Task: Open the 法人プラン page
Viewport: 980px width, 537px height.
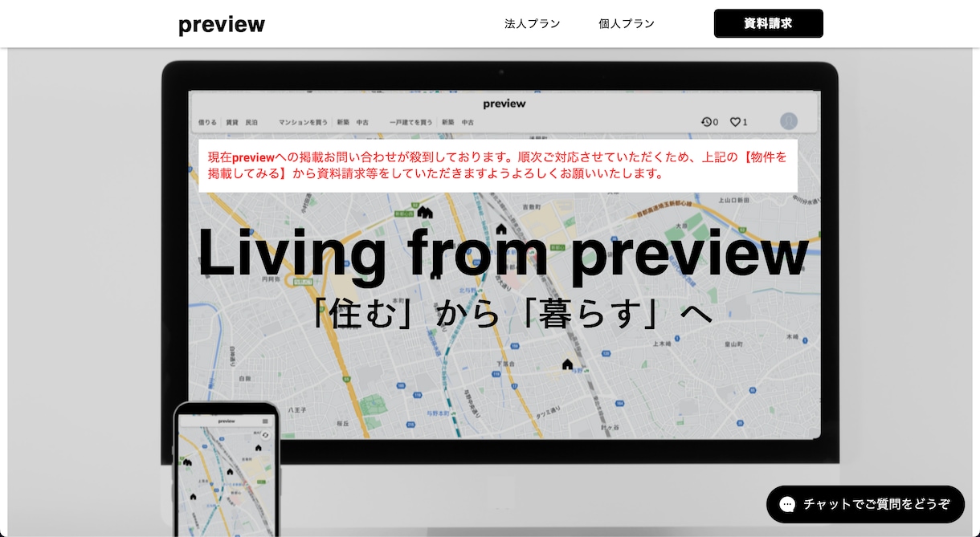Action: click(532, 23)
